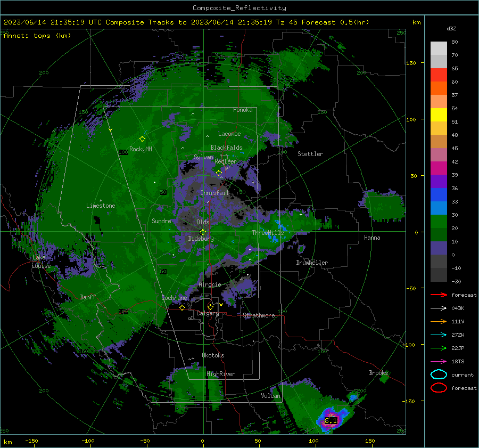Click the green 22JP arrow in the legend
The width and height of the screenshot is (479, 448).
439,348
